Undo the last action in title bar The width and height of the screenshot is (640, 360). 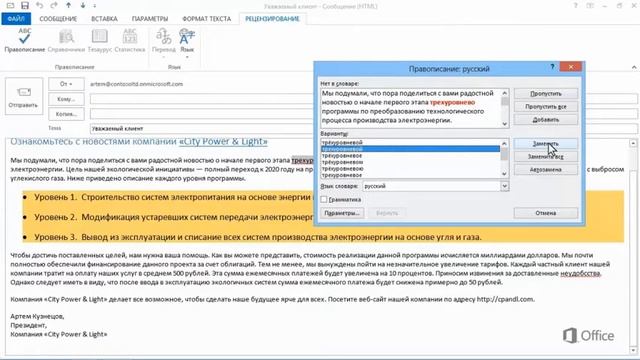coord(39,6)
